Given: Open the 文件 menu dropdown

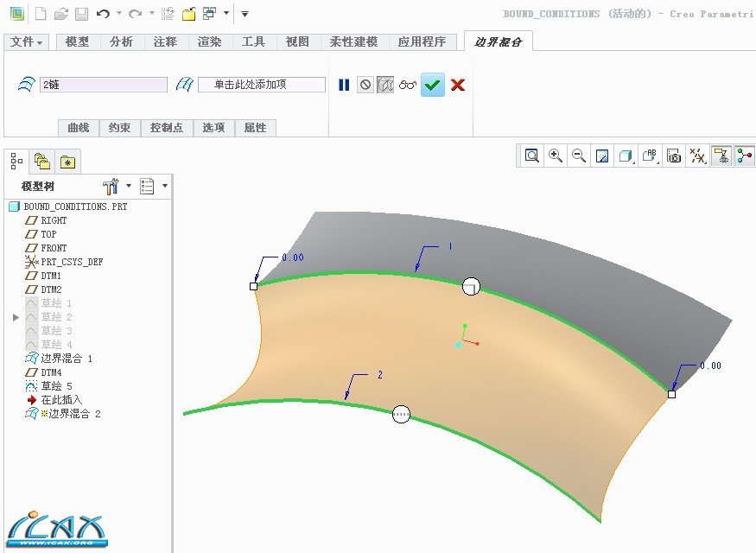Looking at the screenshot, I should 28,41.
